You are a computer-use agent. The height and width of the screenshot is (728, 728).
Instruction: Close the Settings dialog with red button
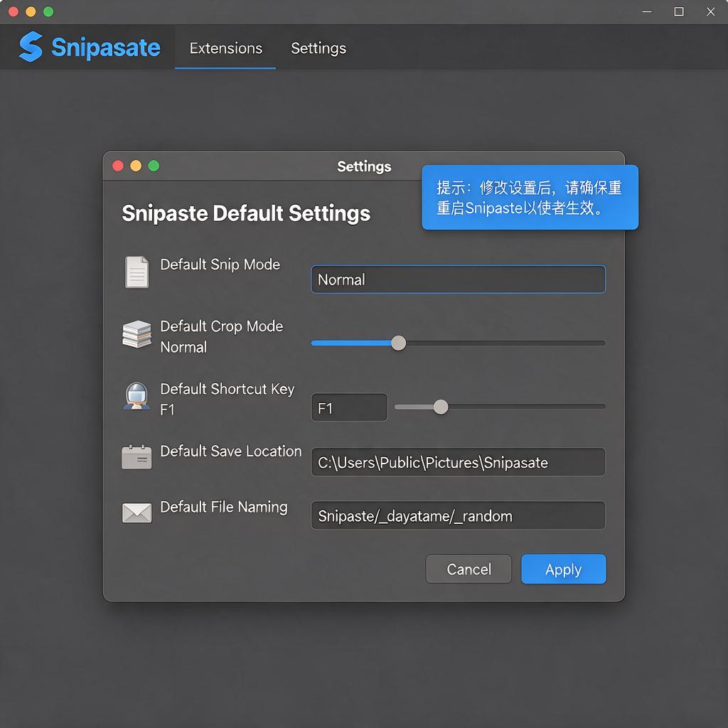click(x=118, y=166)
